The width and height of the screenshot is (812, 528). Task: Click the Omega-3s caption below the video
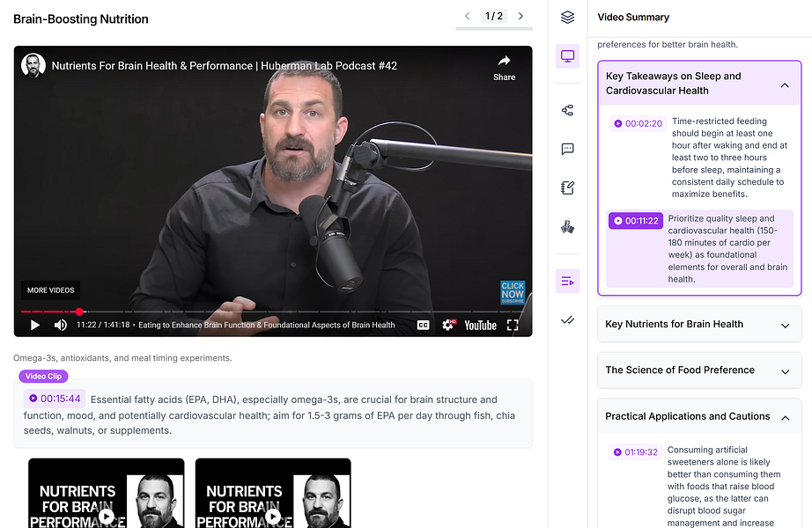click(x=122, y=358)
